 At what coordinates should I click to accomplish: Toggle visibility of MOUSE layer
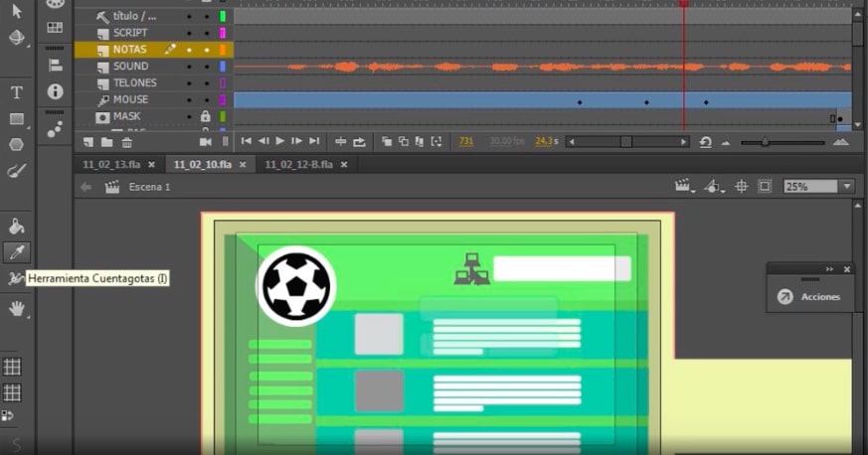tap(189, 100)
